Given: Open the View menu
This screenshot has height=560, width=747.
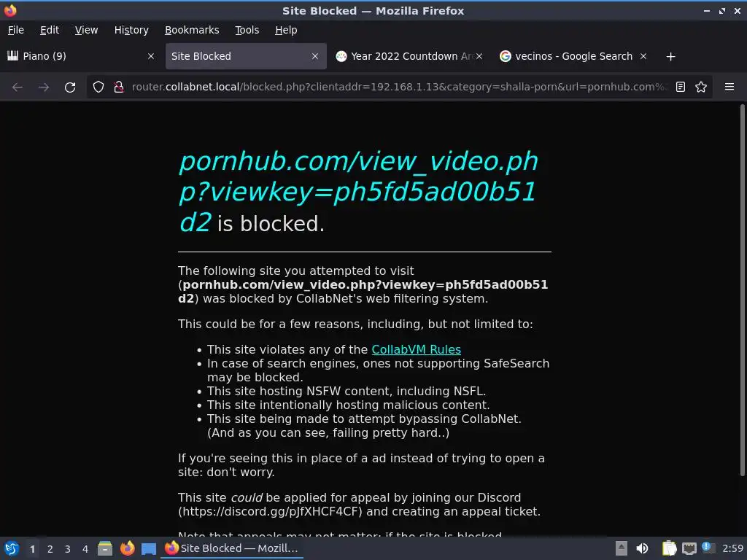Looking at the screenshot, I should (86, 30).
